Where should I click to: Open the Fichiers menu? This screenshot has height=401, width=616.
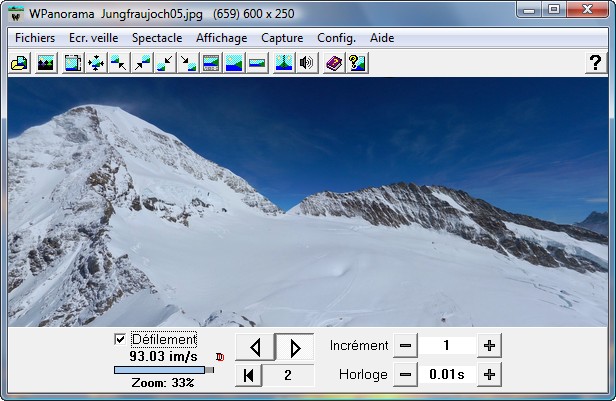click(x=35, y=38)
